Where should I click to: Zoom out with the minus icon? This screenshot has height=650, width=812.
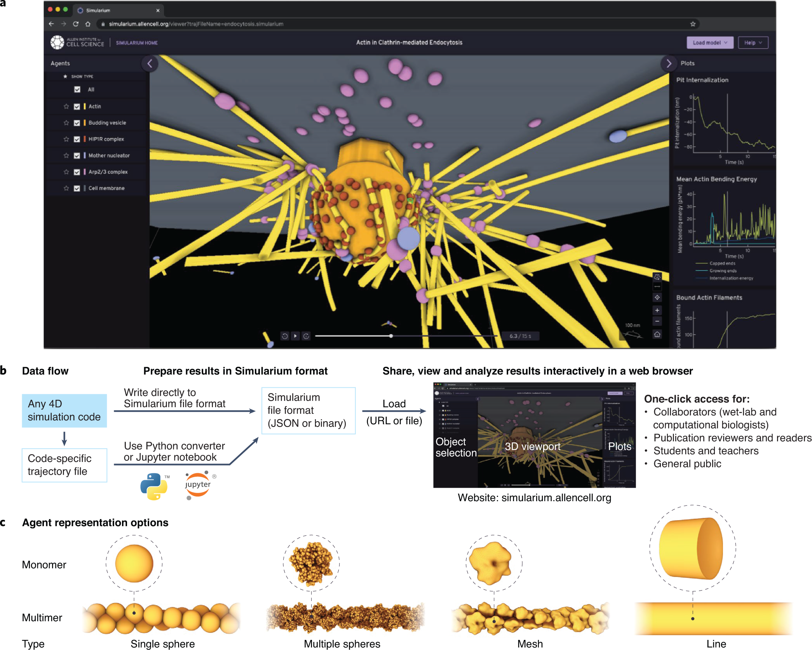tap(657, 321)
